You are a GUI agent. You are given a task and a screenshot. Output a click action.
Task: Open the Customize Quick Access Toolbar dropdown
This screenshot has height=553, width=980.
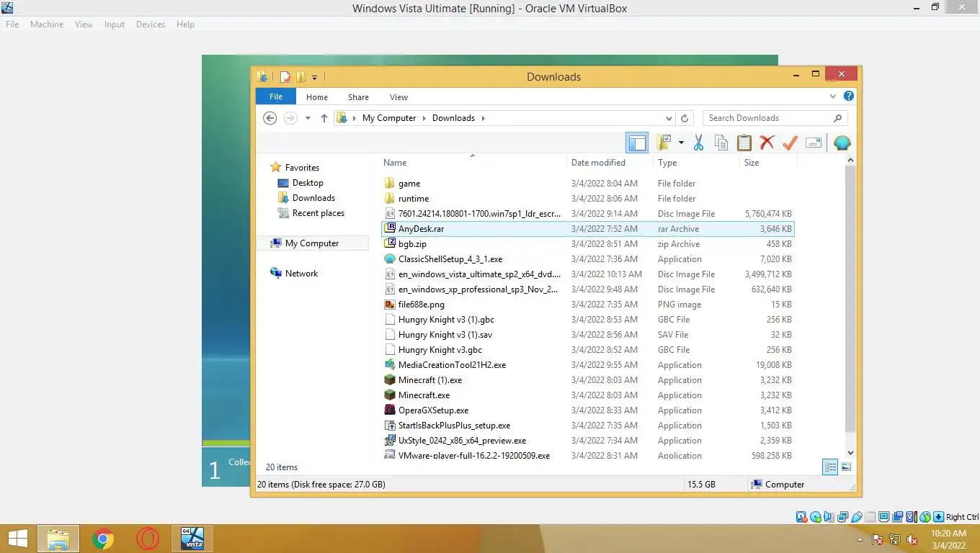coord(315,77)
